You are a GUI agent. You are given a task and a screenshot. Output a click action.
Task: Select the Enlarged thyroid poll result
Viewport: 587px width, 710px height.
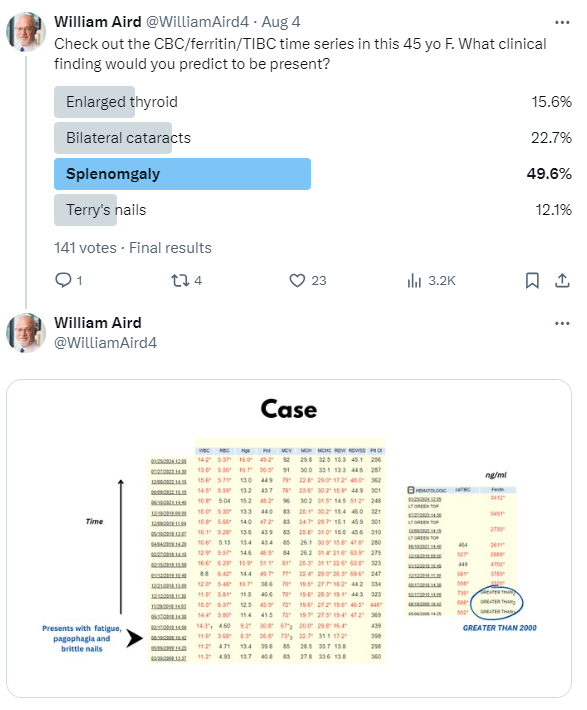[x=313, y=102]
